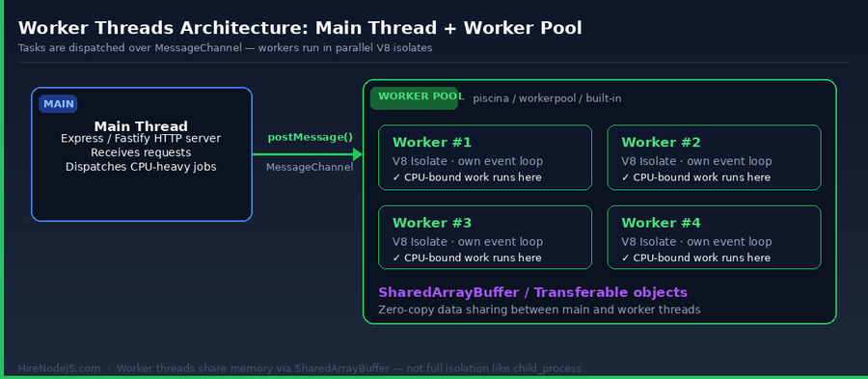
Task: Click 'Dispatches CPU-heavy jobs' text
Action: (141, 167)
